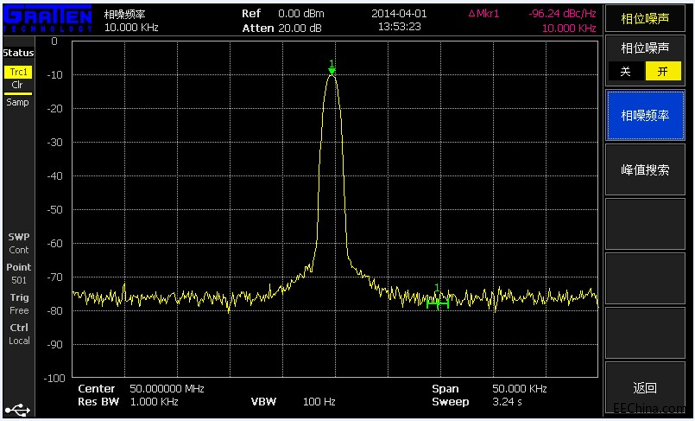Screen dimensions: 695x421
Task: Click the 13:53:23 time display
Action: click(399, 27)
